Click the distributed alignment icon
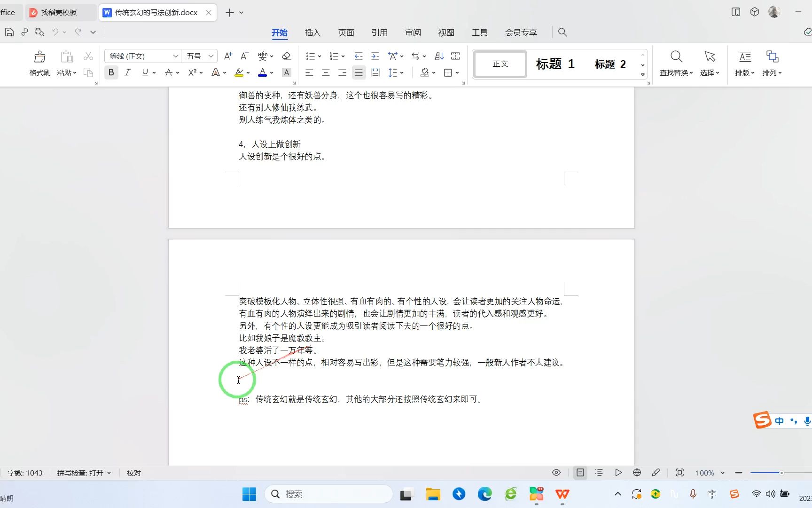Viewport: 812px width, 508px height. [x=375, y=72]
